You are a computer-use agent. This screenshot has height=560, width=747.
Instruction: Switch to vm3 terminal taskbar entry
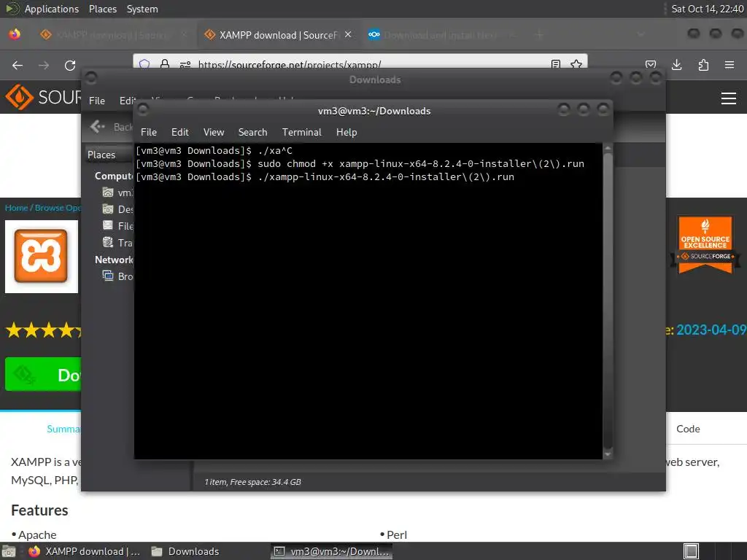pos(332,551)
